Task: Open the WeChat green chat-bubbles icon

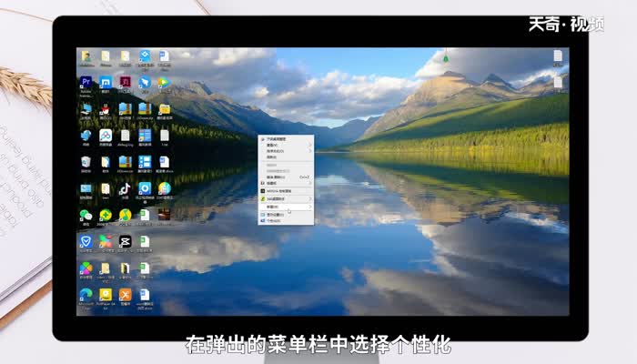Action: point(86,215)
